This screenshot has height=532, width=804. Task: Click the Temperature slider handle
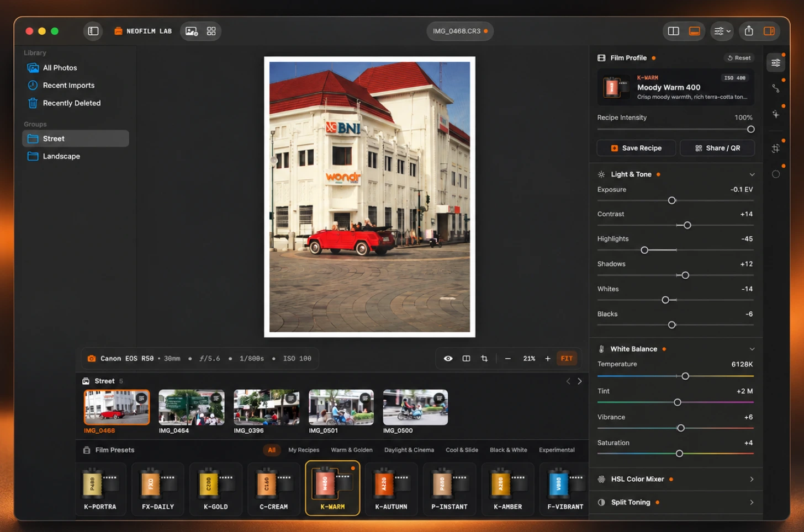pos(685,376)
